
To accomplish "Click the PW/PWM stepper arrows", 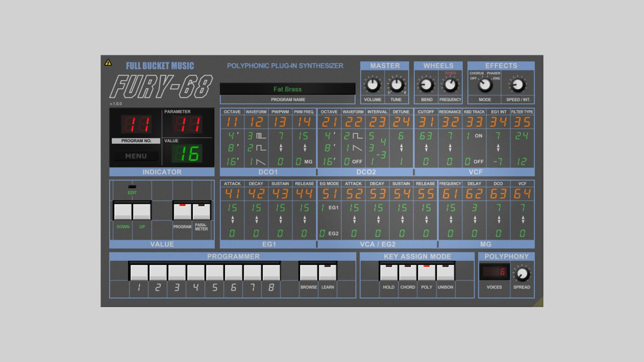I will coord(281,147).
